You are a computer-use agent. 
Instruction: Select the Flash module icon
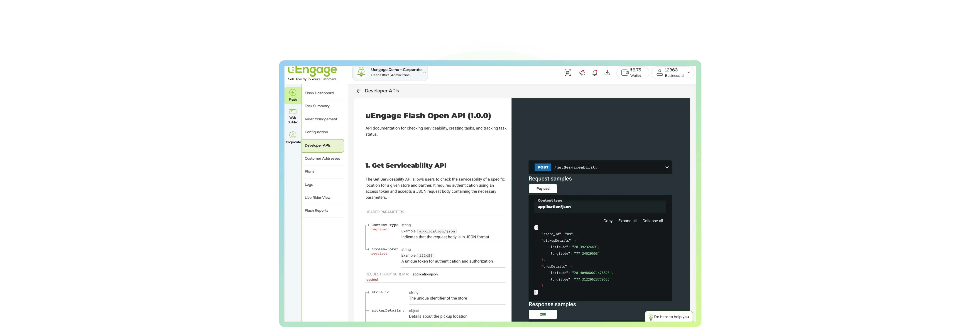(x=293, y=95)
